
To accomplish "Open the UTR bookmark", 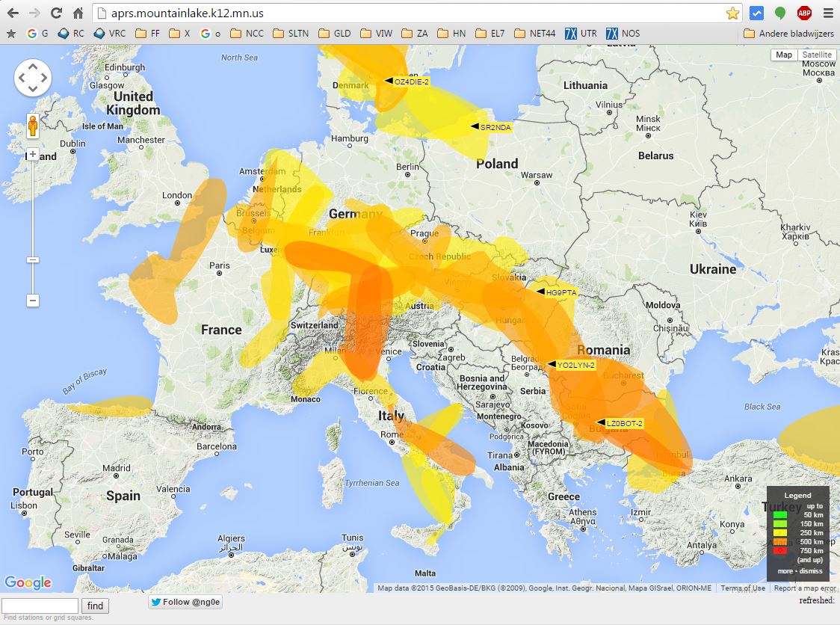I will pos(581,33).
